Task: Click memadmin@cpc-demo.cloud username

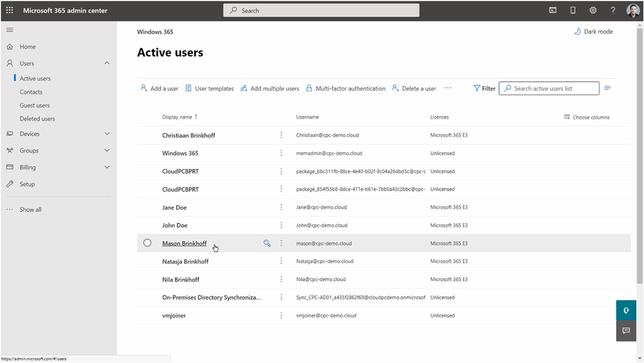Action: point(329,153)
